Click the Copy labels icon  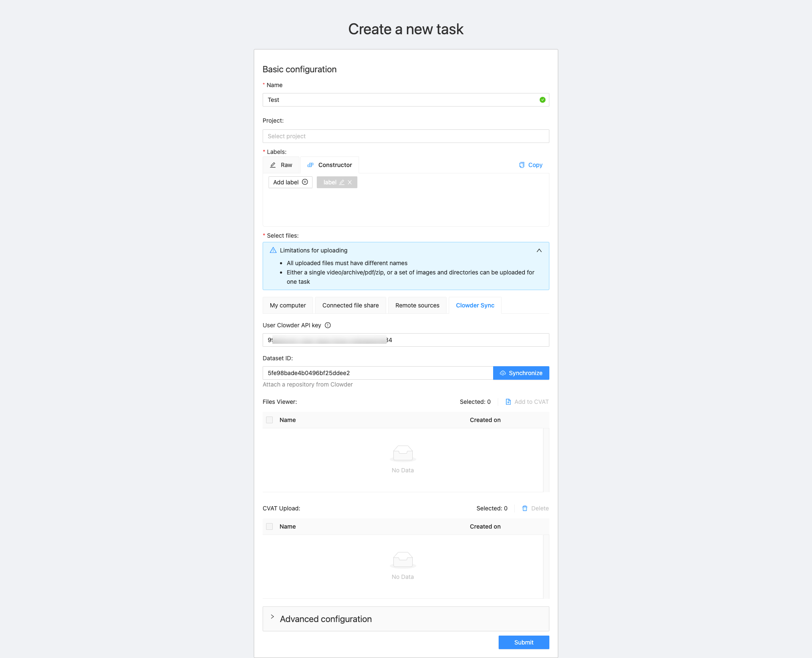click(522, 165)
